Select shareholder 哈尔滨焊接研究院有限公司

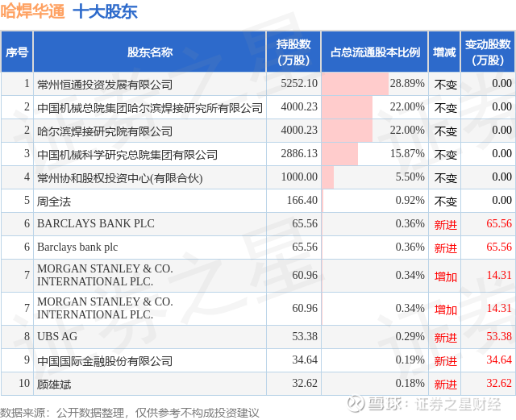pos(105,131)
